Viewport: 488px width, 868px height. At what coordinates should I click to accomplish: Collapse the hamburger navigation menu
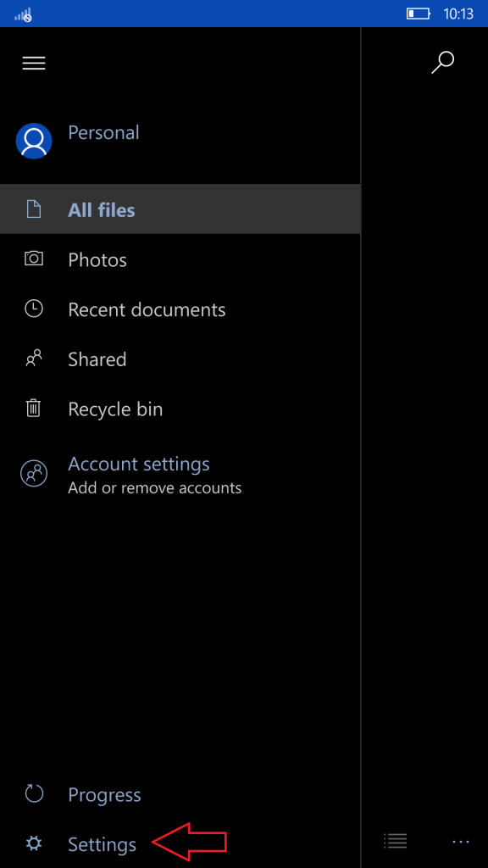pyautogui.click(x=34, y=63)
